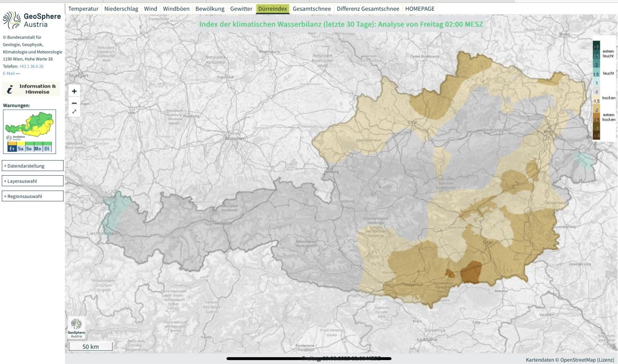Click the -2.5 extrem trocken legend swatch
This screenshot has width=618, height=364.
point(596,119)
